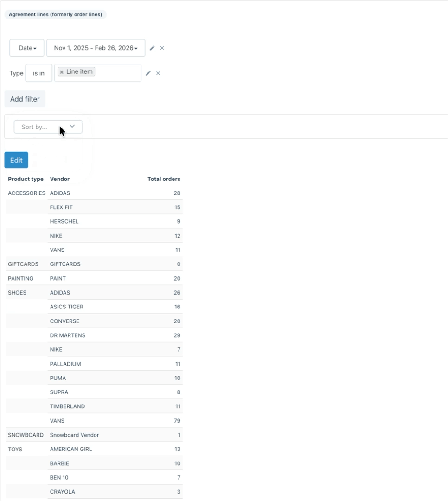Click the value 79 total orders
The image size is (448, 501).
coord(177,420)
